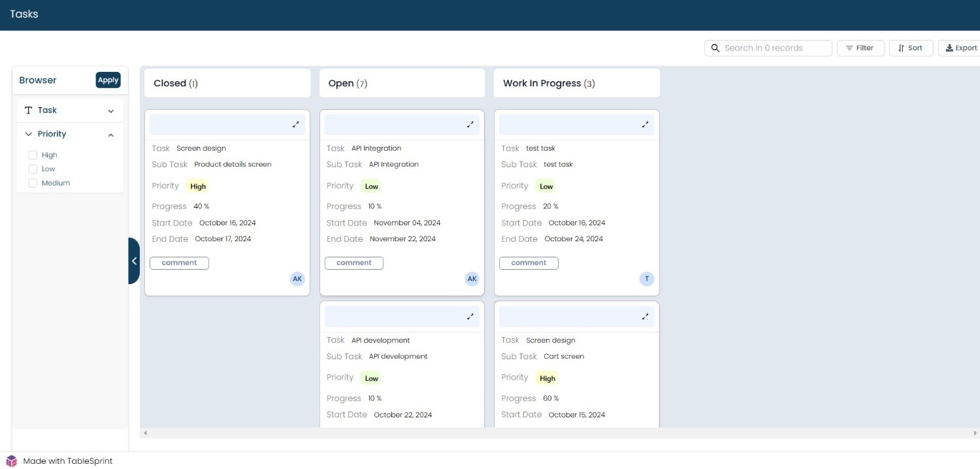Click the AK avatar on API Integration card
This screenshot has width=980, height=469.
coord(472,279)
